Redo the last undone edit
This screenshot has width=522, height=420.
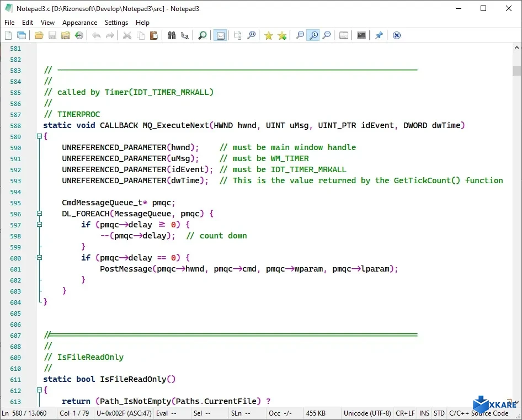[110, 35]
